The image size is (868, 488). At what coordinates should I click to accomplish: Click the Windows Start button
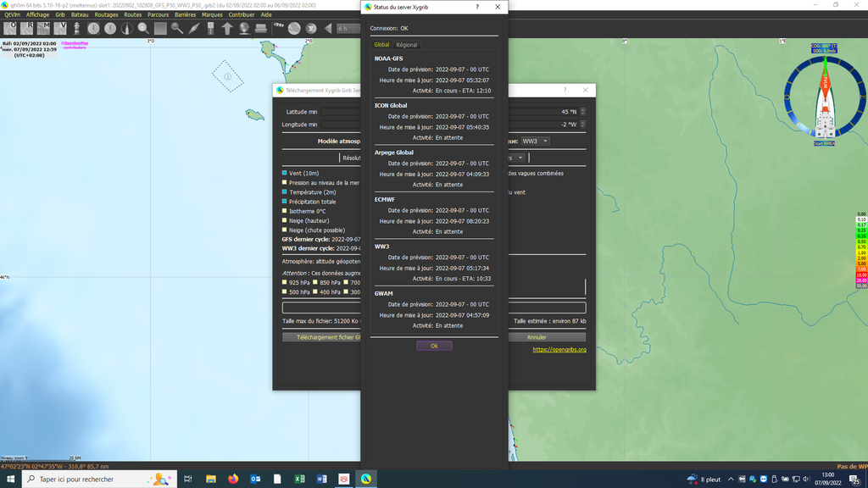click(10, 480)
